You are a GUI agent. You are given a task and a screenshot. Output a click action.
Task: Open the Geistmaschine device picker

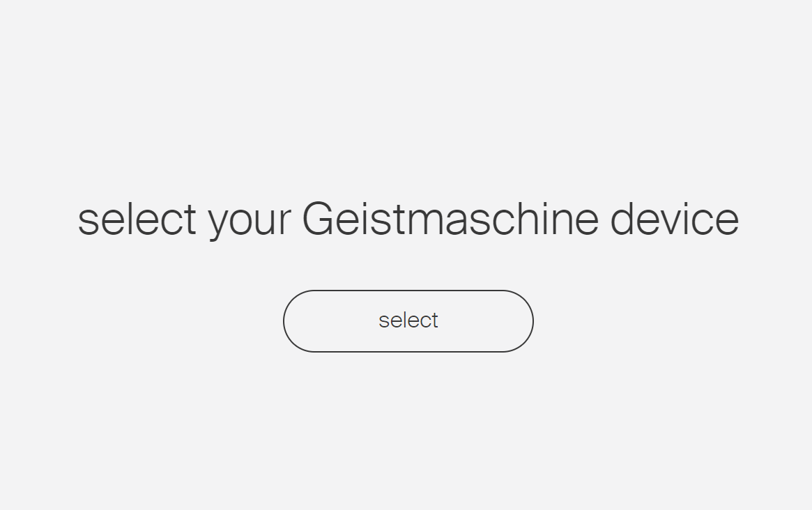pos(408,321)
